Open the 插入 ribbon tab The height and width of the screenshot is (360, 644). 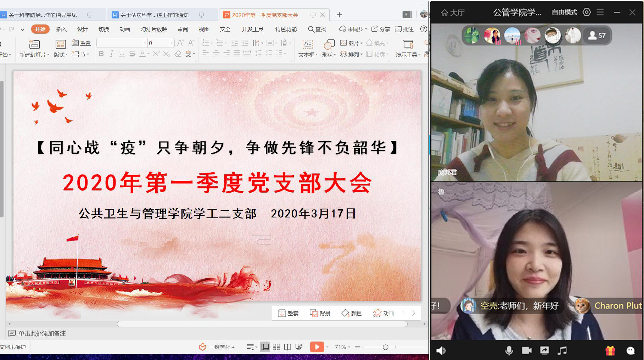[x=61, y=29]
